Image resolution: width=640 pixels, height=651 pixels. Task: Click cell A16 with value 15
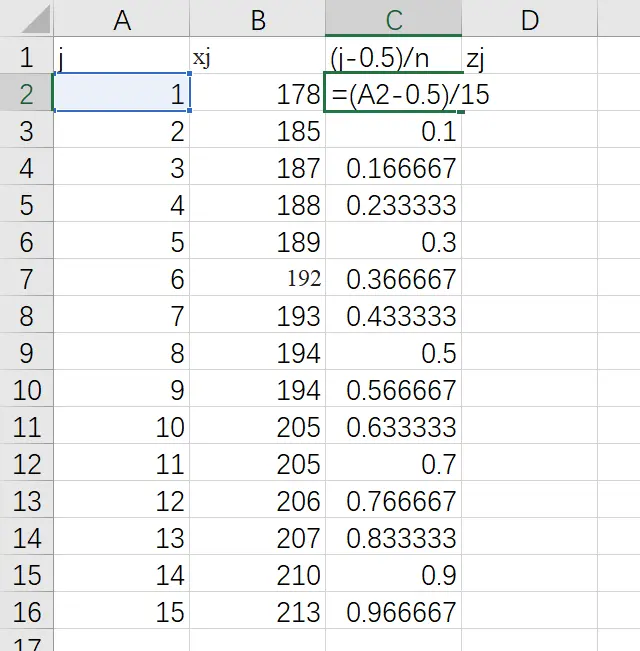tap(122, 610)
